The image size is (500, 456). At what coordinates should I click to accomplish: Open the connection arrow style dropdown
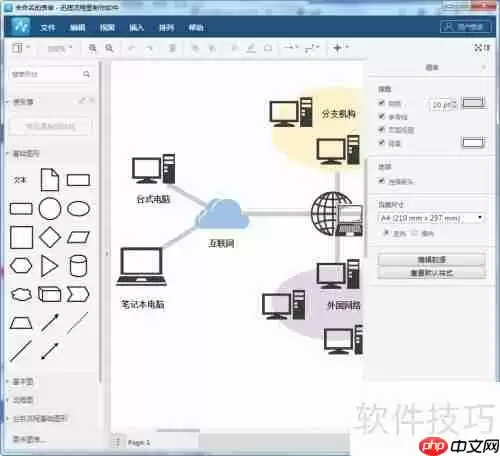point(291,48)
